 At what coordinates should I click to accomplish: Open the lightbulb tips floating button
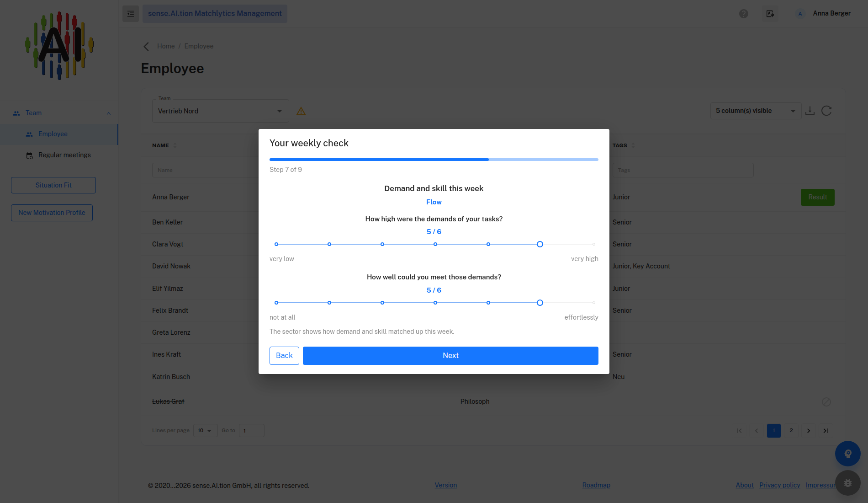[848, 454]
